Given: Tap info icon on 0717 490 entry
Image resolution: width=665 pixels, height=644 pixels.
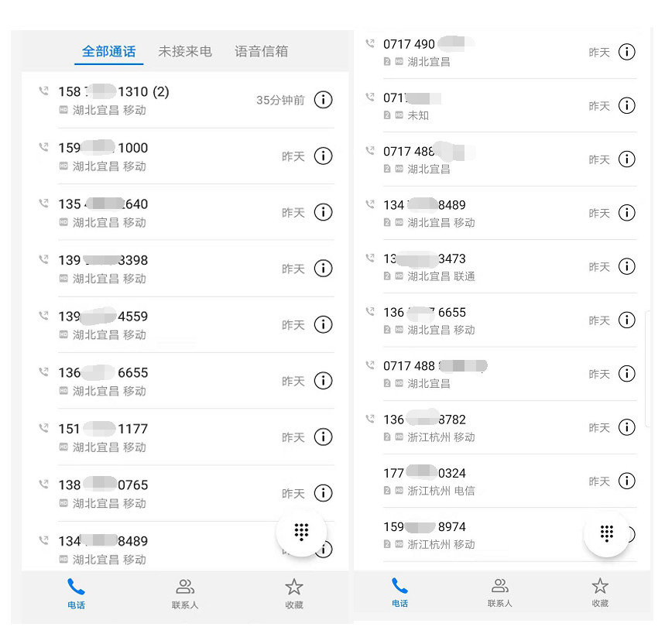Looking at the screenshot, I should click(627, 52).
